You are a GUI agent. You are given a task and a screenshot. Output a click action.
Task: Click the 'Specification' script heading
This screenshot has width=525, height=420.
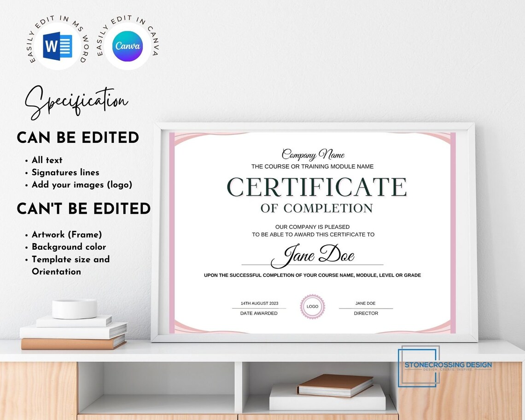tap(77, 99)
